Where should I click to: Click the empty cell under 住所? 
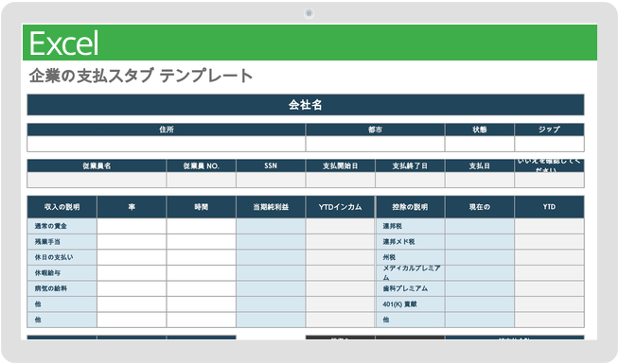pos(167,144)
